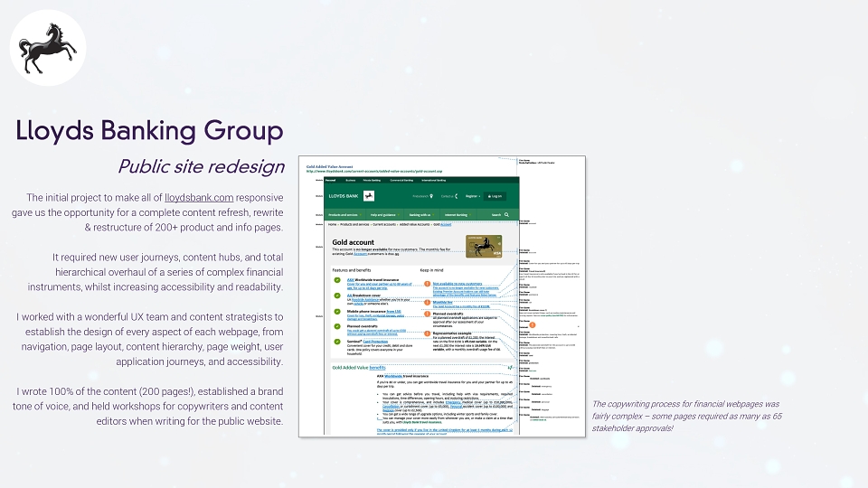Click the orange warning icon beside Monthly fee
Image resolution: width=868 pixels, height=488 pixels.
tap(428, 302)
